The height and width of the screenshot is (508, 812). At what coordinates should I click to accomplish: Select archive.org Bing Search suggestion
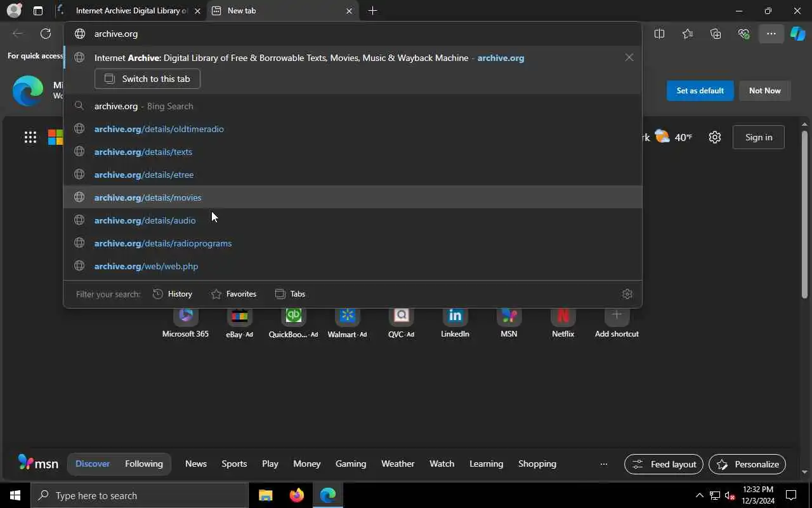pyautogui.click(x=353, y=106)
